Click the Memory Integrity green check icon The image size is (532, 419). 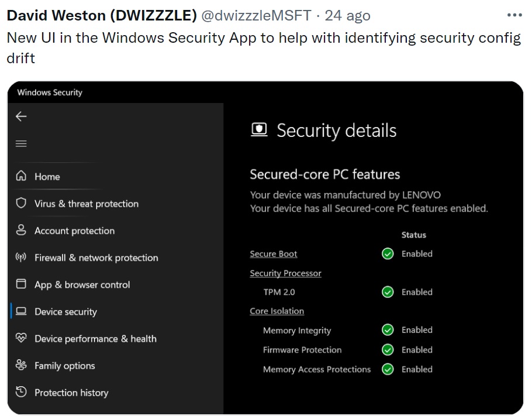click(388, 330)
